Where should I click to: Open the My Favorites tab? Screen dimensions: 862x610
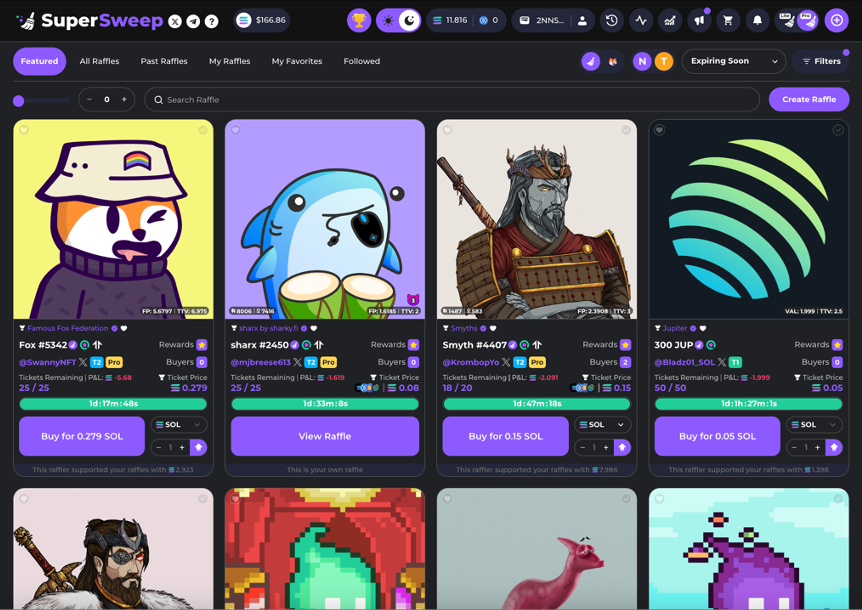click(297, 61)
